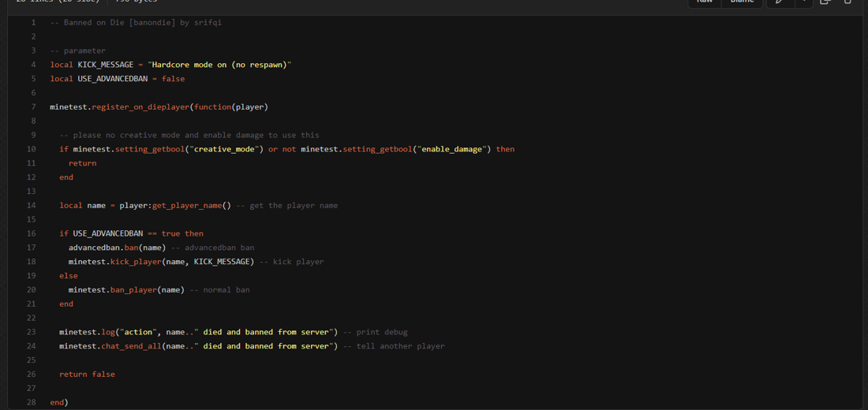The height and width of the screenshot is (410, 868).
Task: Click the get_player_name method call
Action: [187, 206]
